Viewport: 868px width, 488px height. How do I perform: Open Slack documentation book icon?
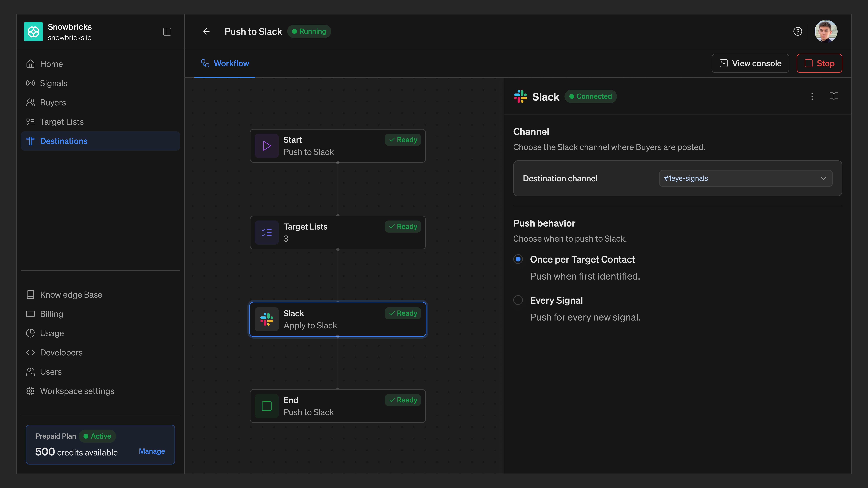tap(834, 96)
